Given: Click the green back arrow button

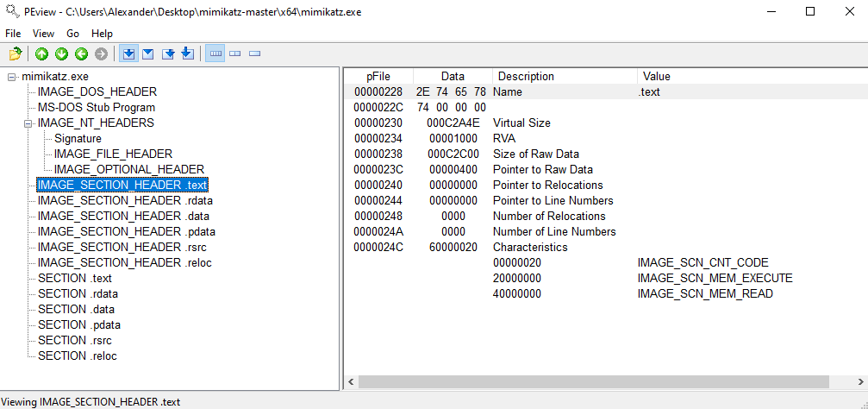Looking at the screenshot, I should click(x=81, y=53).
